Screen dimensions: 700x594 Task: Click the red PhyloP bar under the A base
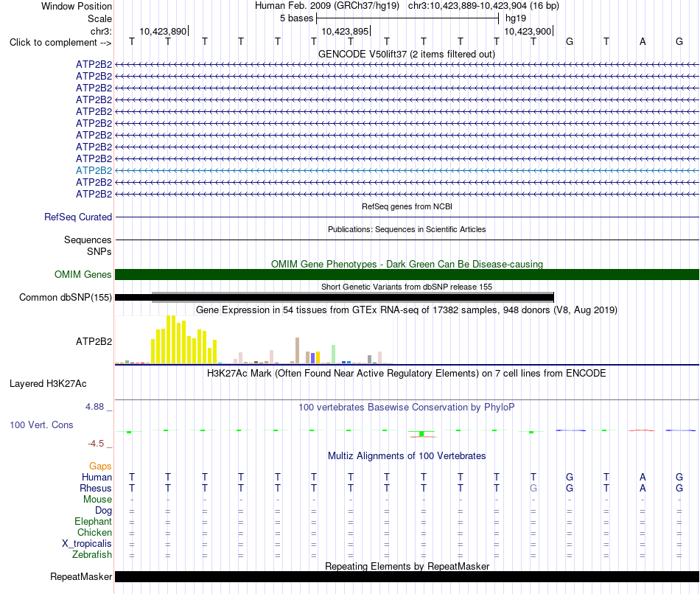tap(642, 430)
